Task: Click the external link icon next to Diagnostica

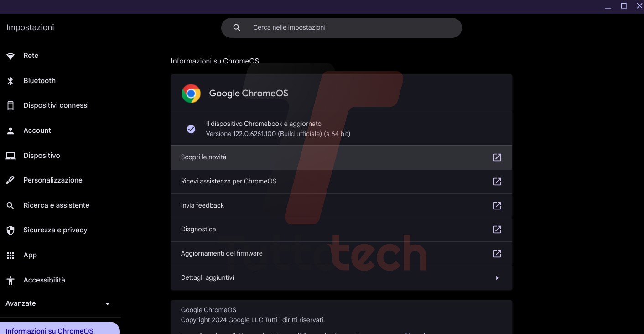Action: (497, 230)
